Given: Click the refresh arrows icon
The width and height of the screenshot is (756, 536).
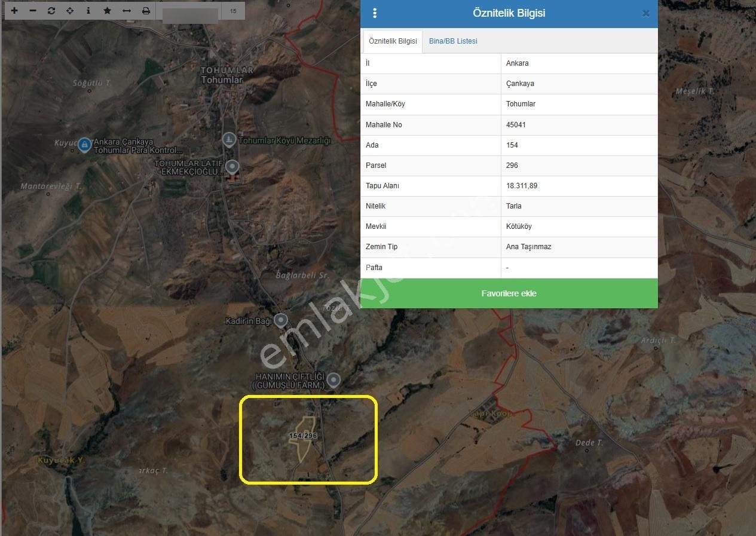Looking at the screenshot, I should click(x=51, y=11).
